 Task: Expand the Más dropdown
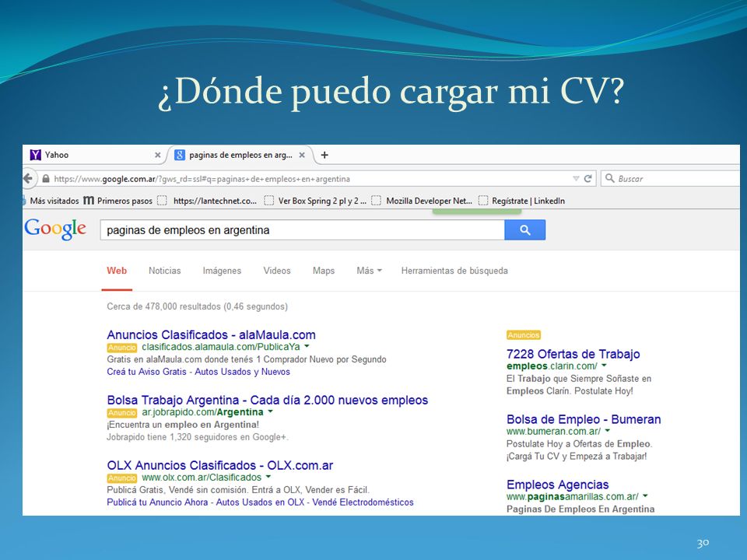pyautogui.click(x=369, y=271)
